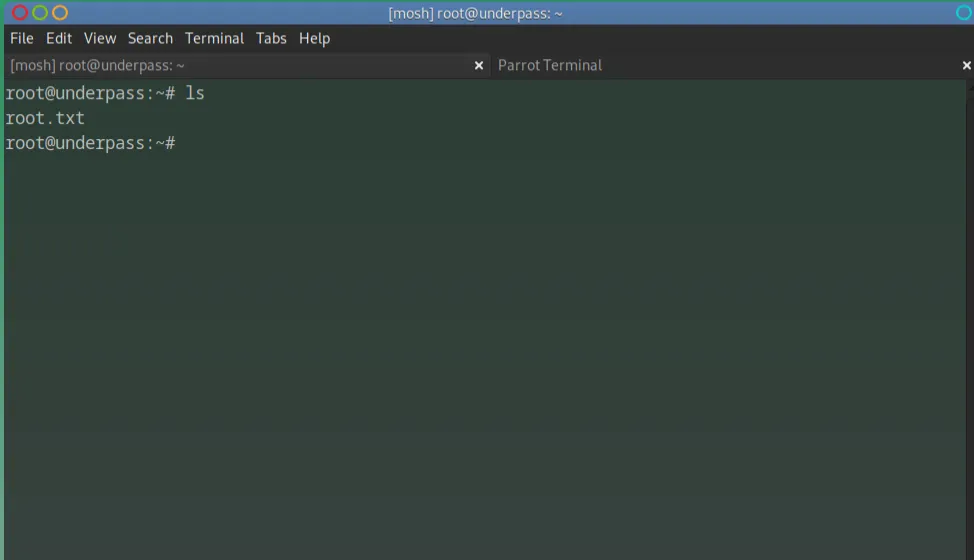The height and width of the screenshot is (560, 974).
Task: Open the Tabs menu
Action: click(271, 38)
